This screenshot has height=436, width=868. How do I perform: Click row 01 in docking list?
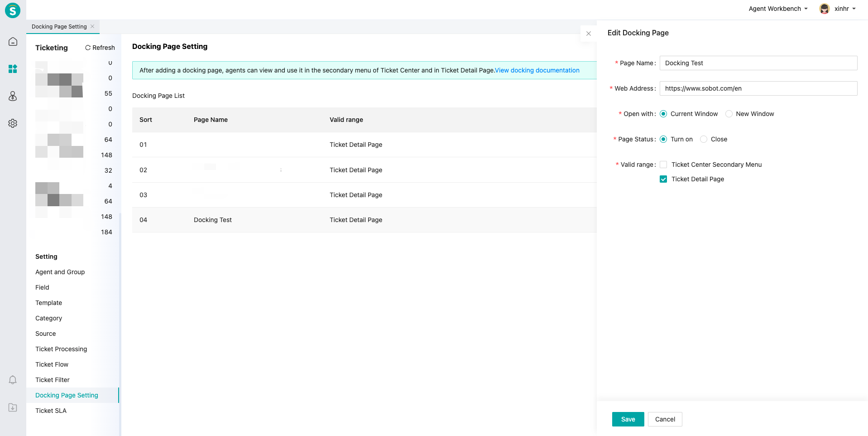(364, 145)
